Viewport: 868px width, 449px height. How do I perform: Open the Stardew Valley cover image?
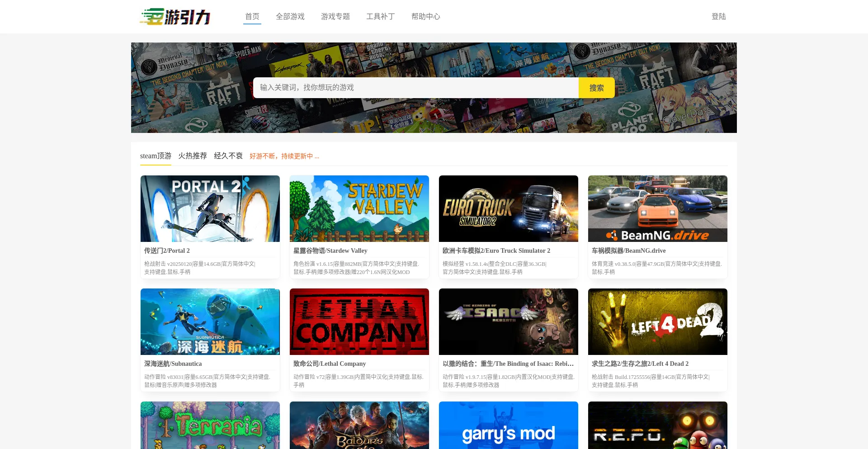point(359,209)
